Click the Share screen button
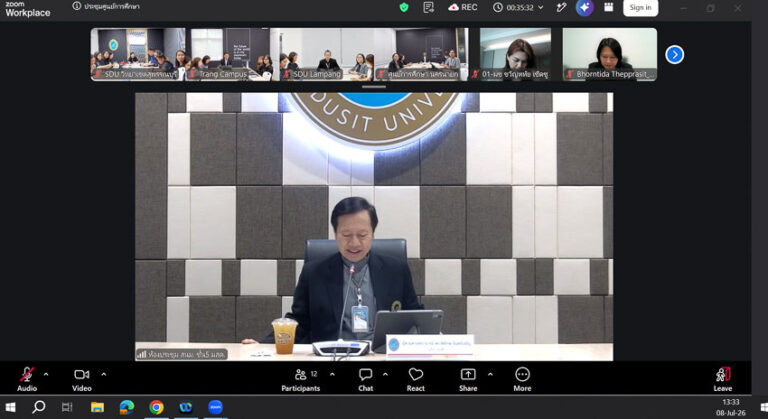Viewport: 768px width, 419px height. tap(468, 379)
